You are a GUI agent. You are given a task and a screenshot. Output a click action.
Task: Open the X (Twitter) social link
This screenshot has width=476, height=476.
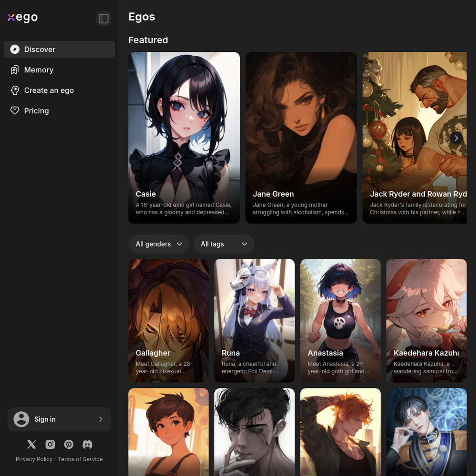click(x=31, y=445)
